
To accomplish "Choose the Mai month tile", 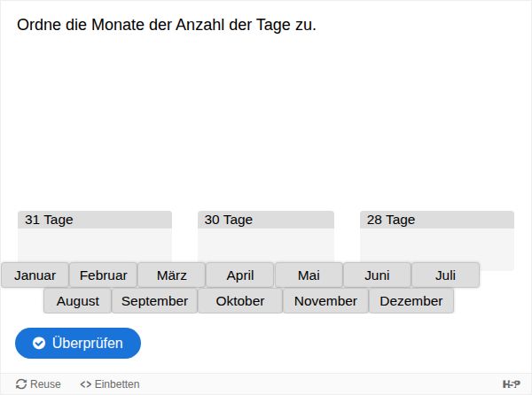I will [309, 275].
